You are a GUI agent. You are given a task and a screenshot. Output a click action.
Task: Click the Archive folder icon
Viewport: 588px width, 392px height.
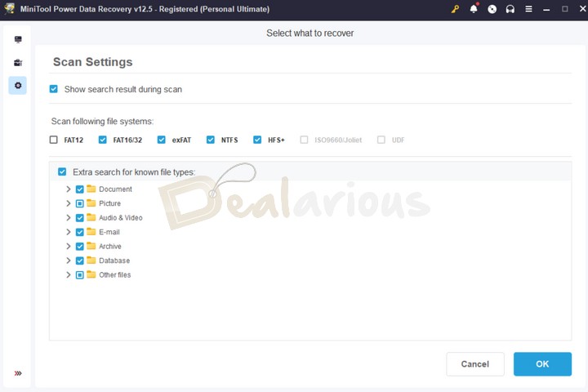coord(91,246)
